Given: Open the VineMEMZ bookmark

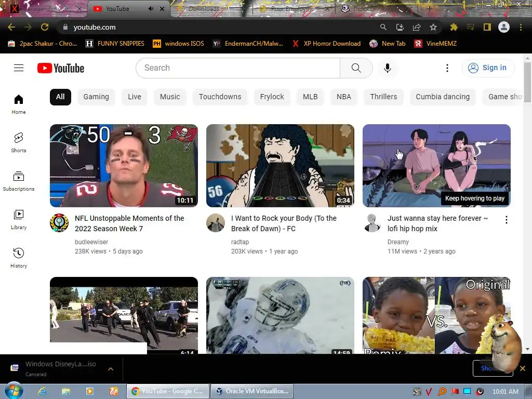Looking at the screenshot, I should click(x=435, y=44).
